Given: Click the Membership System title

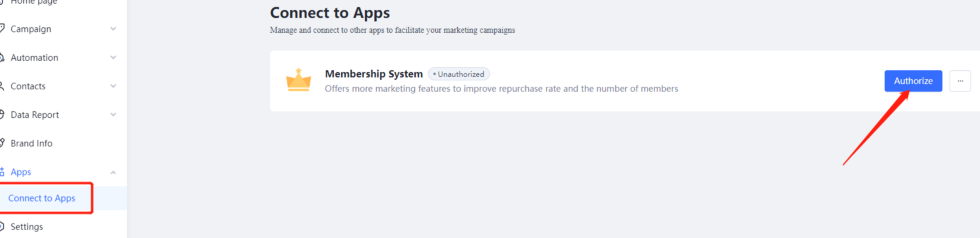Looking at the screenshot, I should click(x=374, y=74).
